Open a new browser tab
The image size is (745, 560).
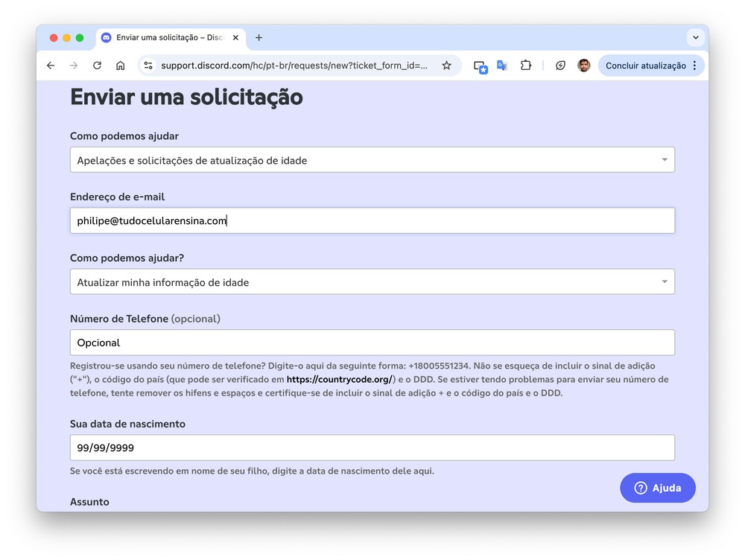point(259,37)
